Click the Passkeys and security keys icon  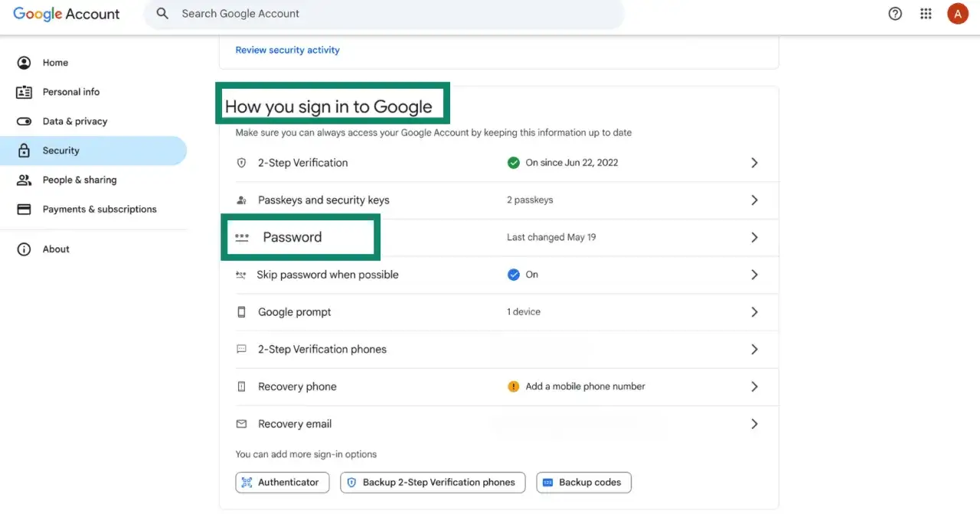pyautogui.click(x=241, y=200)
